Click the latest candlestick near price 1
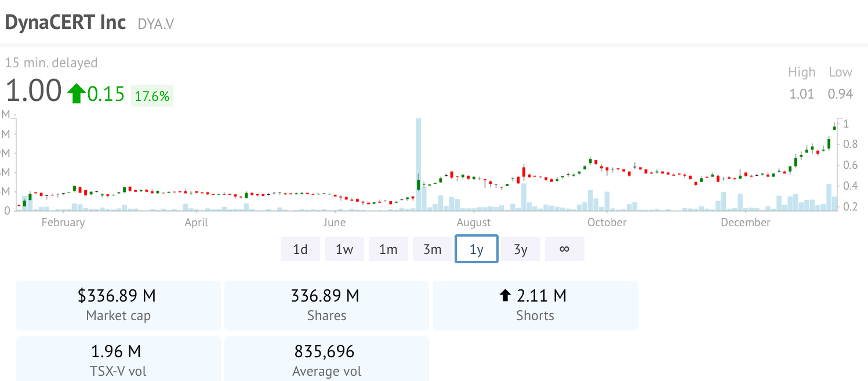Image resolution: width=868 pixels, height=381 pixels. coord(834,127)
